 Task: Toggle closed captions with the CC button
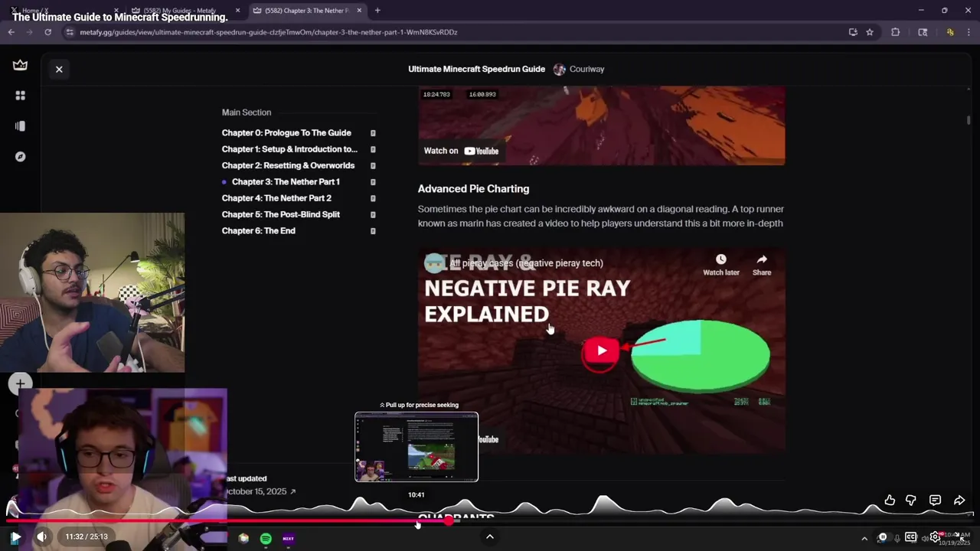pos(911,537)
